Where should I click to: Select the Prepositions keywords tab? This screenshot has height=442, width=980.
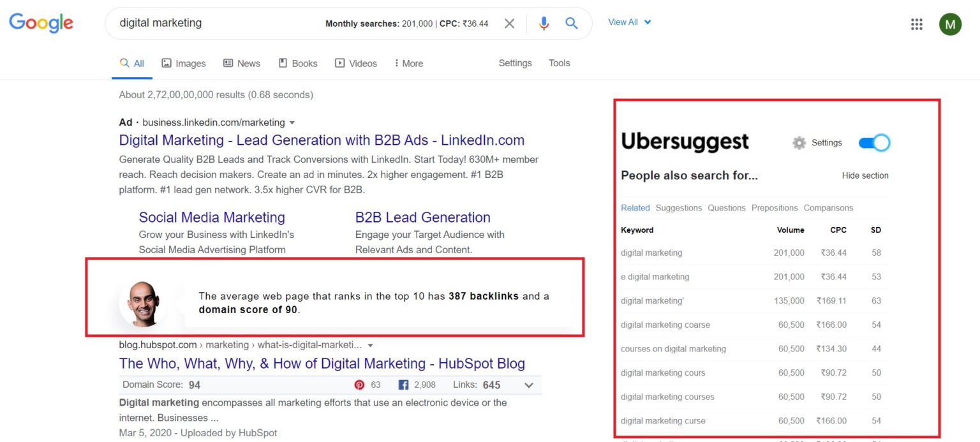tap(775, 208)
